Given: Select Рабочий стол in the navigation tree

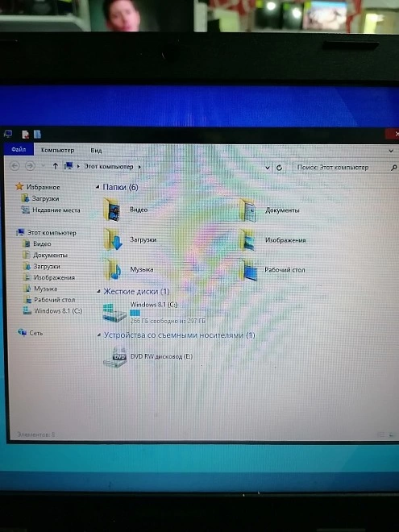Looking at the screenshot, I should click(49, 300).
